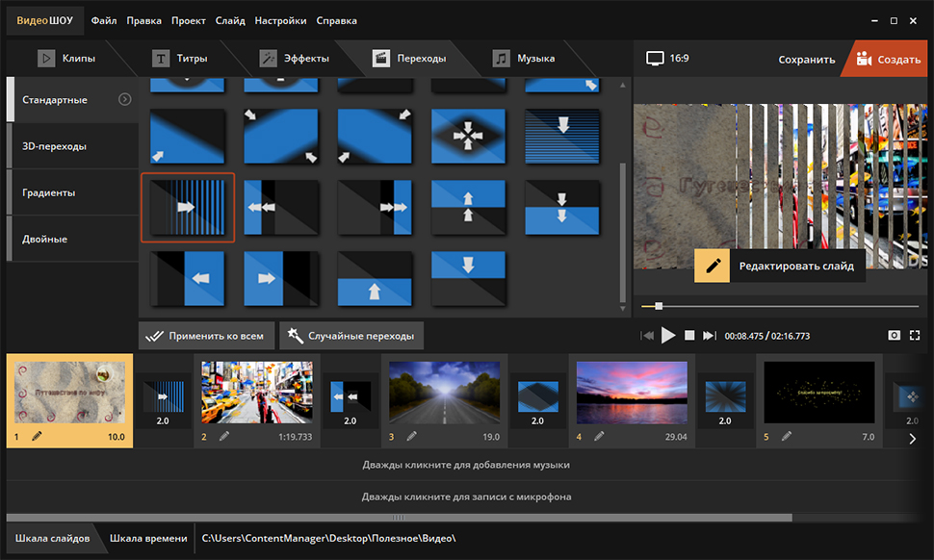The height and width of the screenshot is (560, 934).
Task: Select the single left arrow slide transition
Action: 188,278
